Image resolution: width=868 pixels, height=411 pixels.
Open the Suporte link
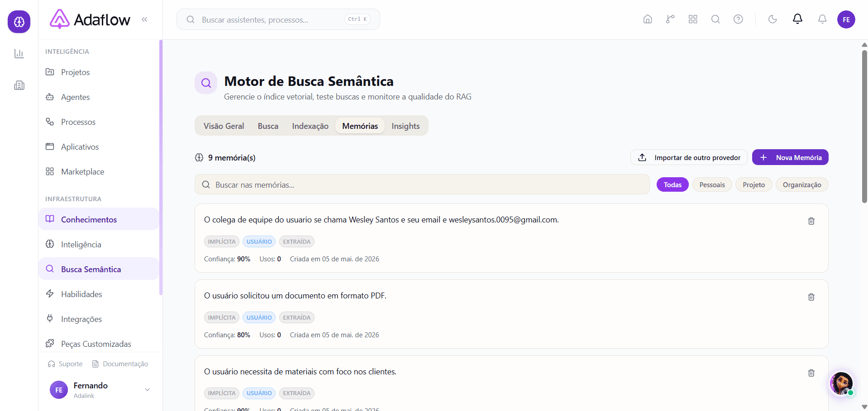(x=65, y=364)
